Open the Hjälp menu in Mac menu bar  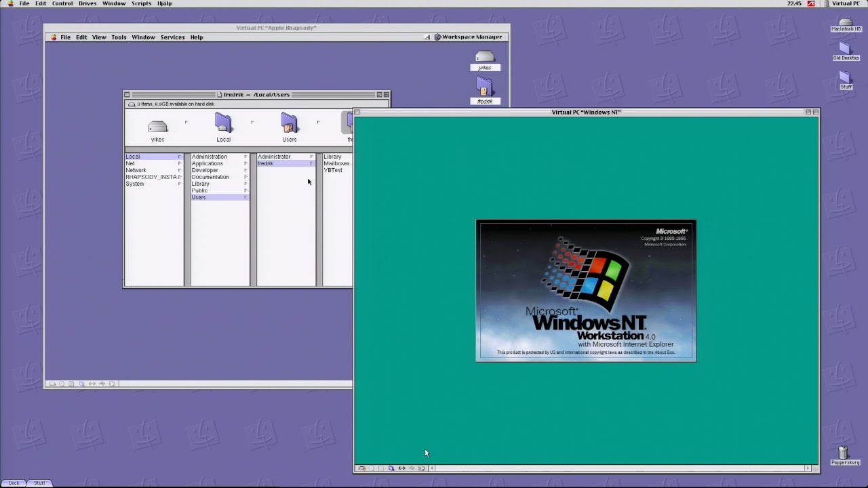(x=164, y=3)
